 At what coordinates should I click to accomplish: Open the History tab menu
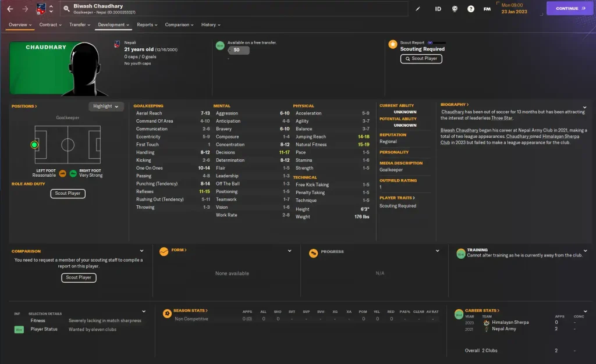(x=211, y=24)
